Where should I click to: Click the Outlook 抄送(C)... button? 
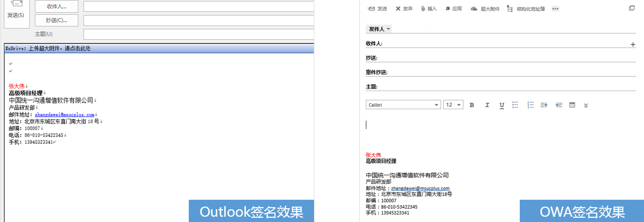point(56,20)
